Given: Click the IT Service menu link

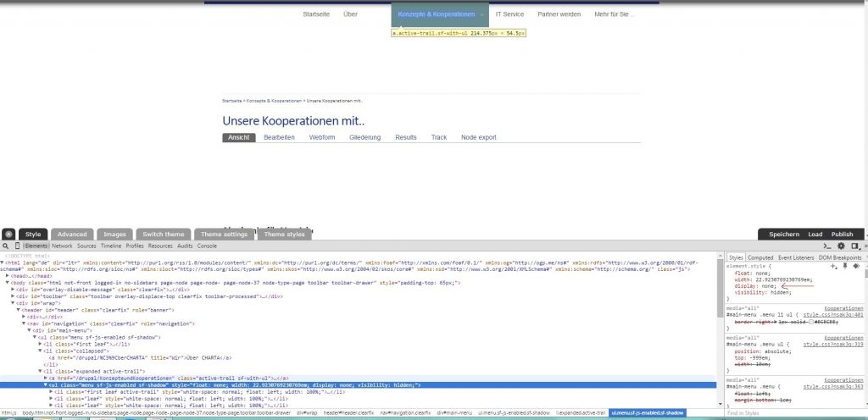Looking at the screenshot, I should pos(509,14).
